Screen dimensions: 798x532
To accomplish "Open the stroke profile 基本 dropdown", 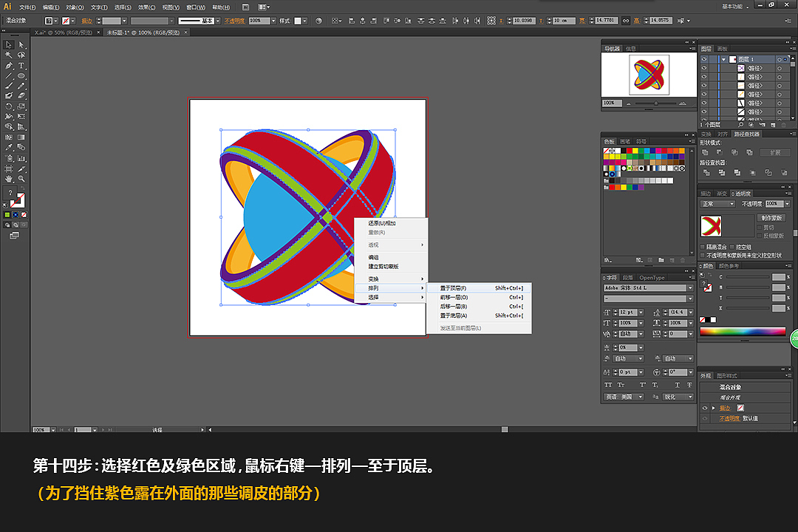I will coord(218,21).
